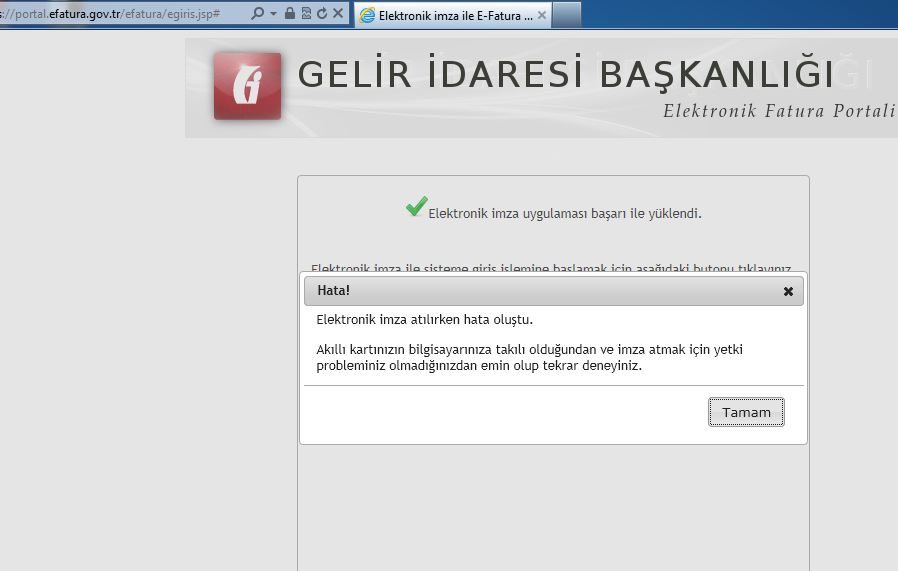Viewport: 898px width, 571px height.
Task: Click the GELİR İDARESİ BAŞKANLIĞI header text
Action: pos(566,75)
